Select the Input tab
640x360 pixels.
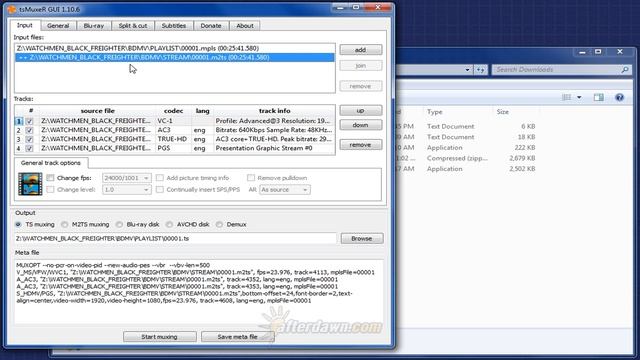click(x=24, y=25)
